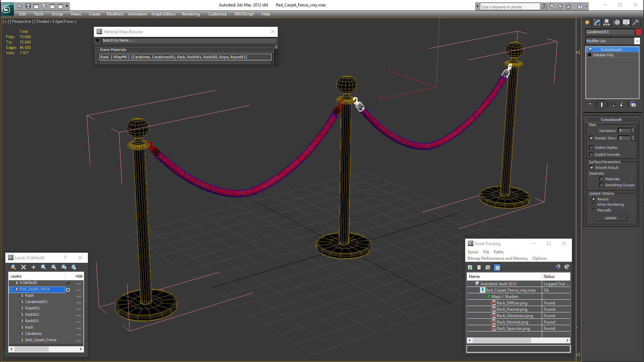This screenshot has height=362, width=644.
Task: Toggle TurboSmooth lightbulb icon in stack
Action: [590, 50]
